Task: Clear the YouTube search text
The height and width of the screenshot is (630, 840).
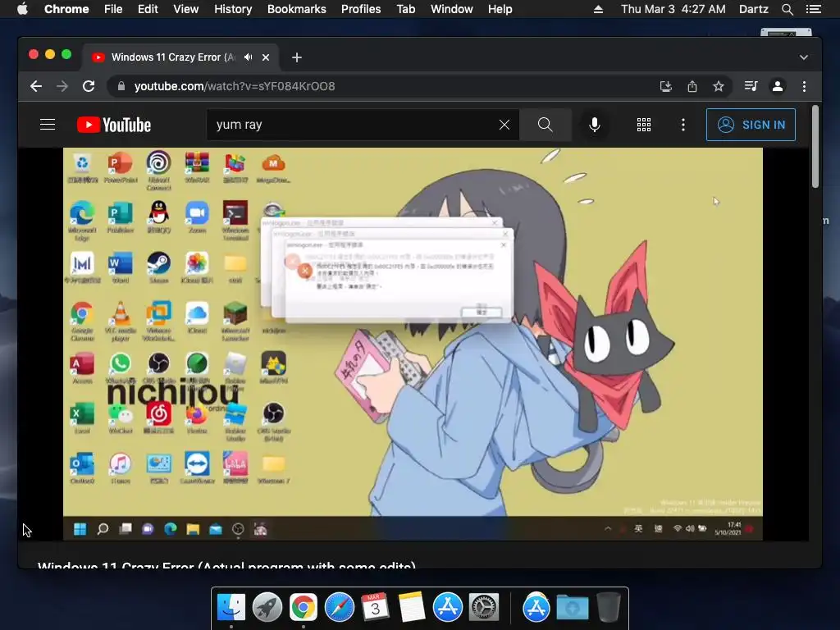Action: coord(504,125)
